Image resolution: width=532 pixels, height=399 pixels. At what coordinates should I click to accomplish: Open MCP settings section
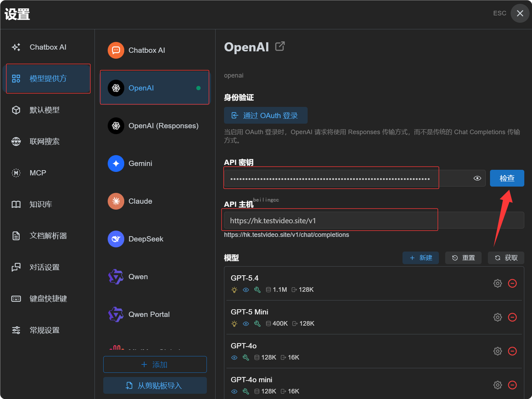47,173
